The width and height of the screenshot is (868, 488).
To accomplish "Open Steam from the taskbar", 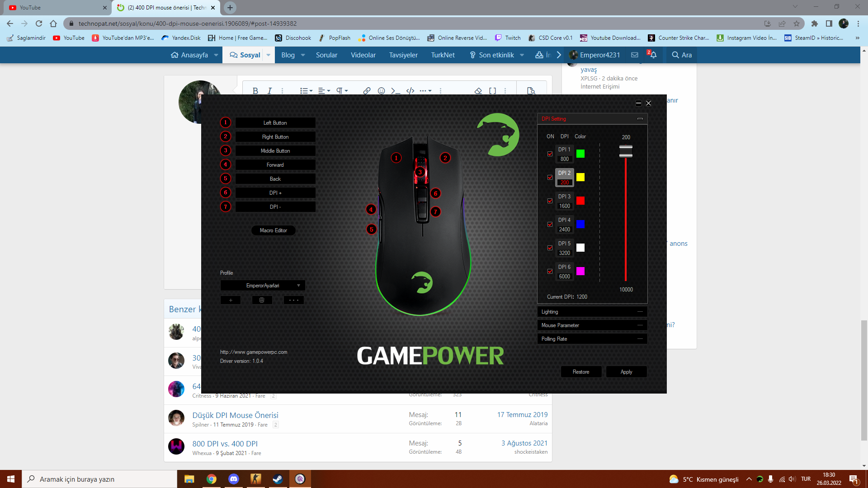I will (278, 479).
